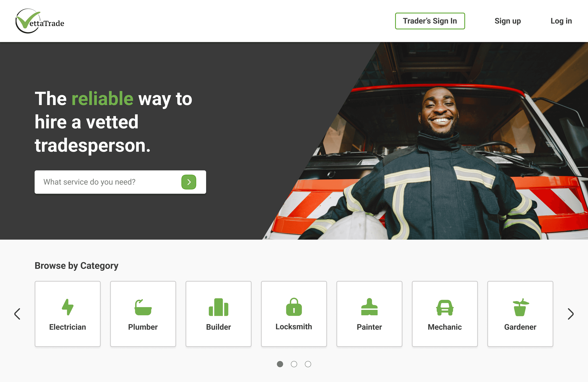Open Trader's Sign In
The image size is (588, 382).
tap(430, 21)
